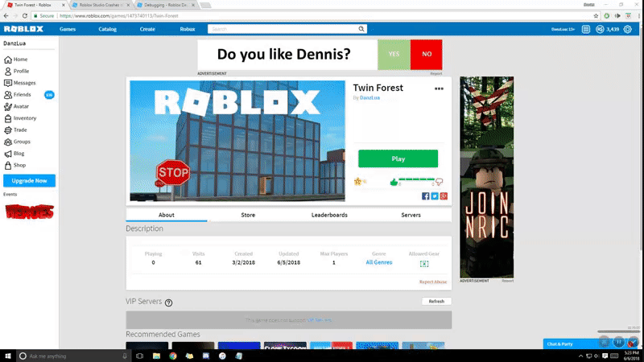Click the like ratio vote bar
644x362 pixels.
click(x=416, y=179)
